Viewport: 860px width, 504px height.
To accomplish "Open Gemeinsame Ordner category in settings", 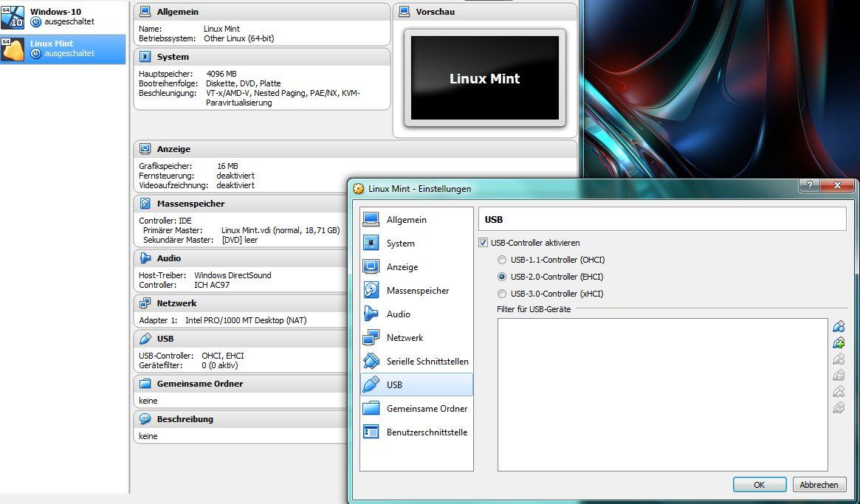I will pyautogui.click(x=416, y=408).
